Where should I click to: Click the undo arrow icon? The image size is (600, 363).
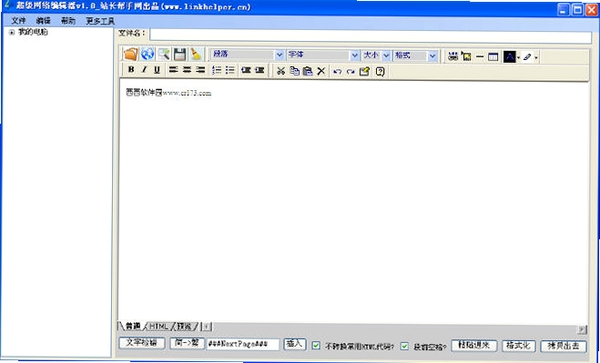tap(337, 72)
